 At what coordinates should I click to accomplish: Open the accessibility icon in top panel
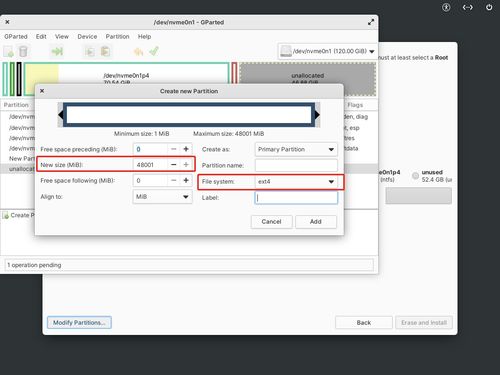click(446, 7)
